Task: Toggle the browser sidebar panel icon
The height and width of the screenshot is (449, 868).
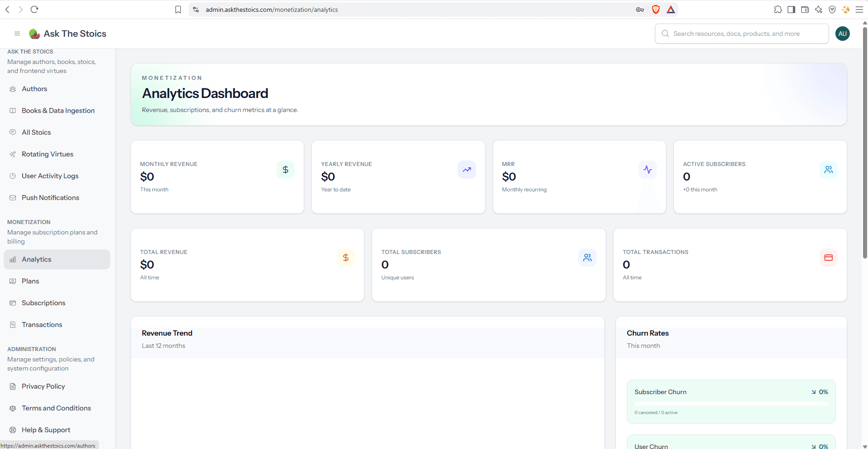Action: pyautogui.click(x=791, y=10)
